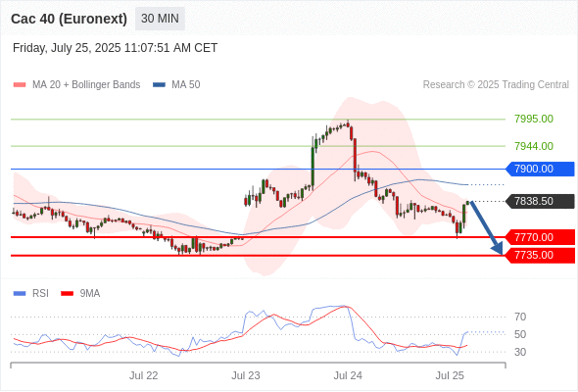The width and height of the screenshot is (578, 392).
Task: Click the blue MA 50 legend swatch
Action: tap(159, 85)
